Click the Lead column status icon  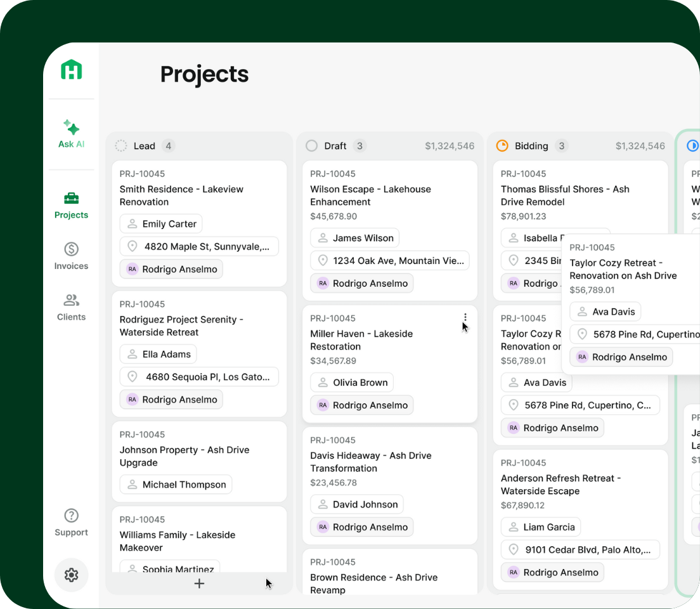point(121,146)
